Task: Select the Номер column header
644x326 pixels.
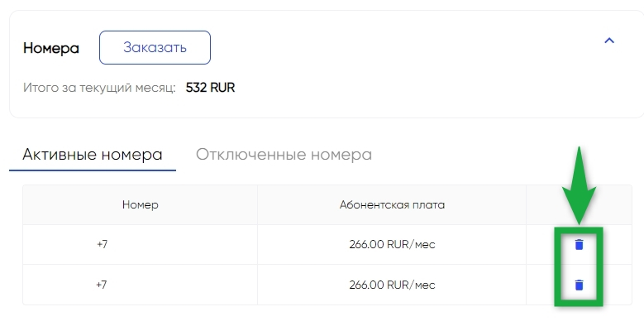Action: 140,204
